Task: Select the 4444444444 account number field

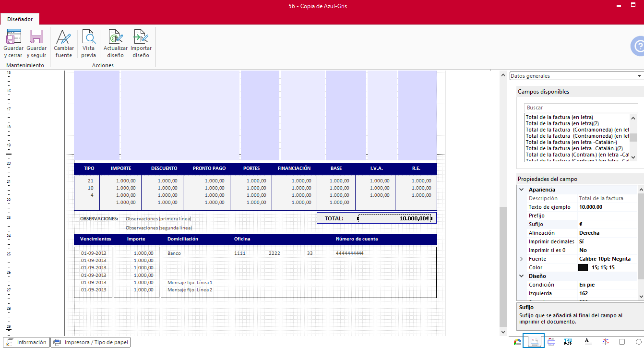Action: click(349, 253)
